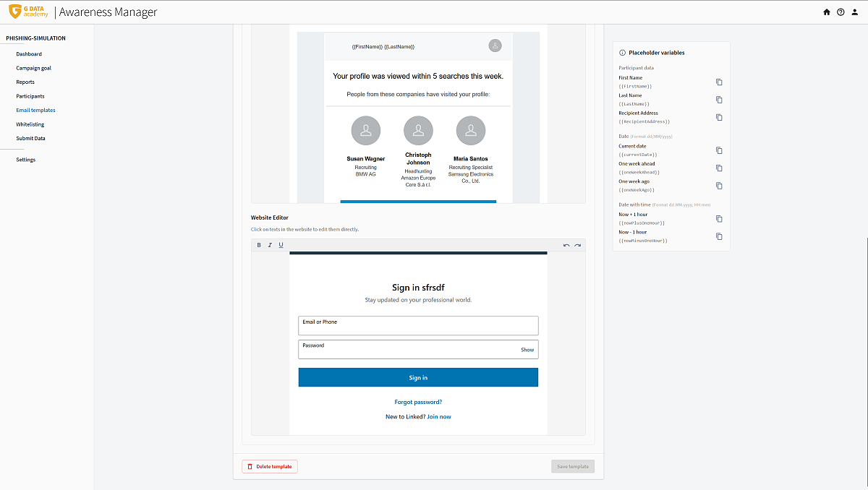Edit the 'Sign in sfrsdf' heading
Viewport: 868px width, 490px height.
(x=418, y=288)
